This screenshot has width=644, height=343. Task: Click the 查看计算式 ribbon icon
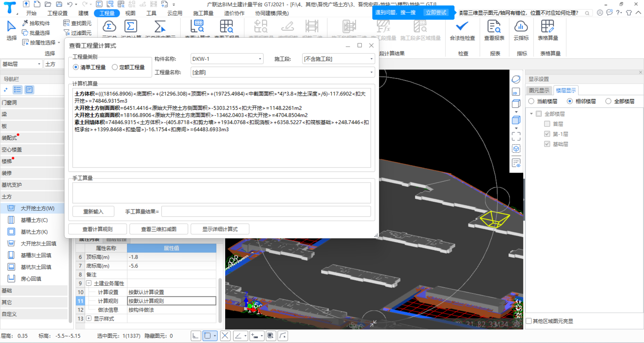(197, 26)
